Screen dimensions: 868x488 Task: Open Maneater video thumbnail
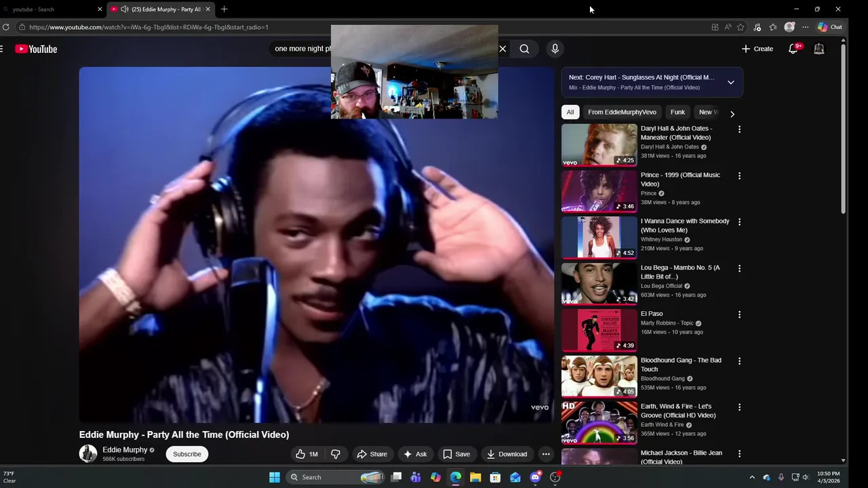(599, 145)
